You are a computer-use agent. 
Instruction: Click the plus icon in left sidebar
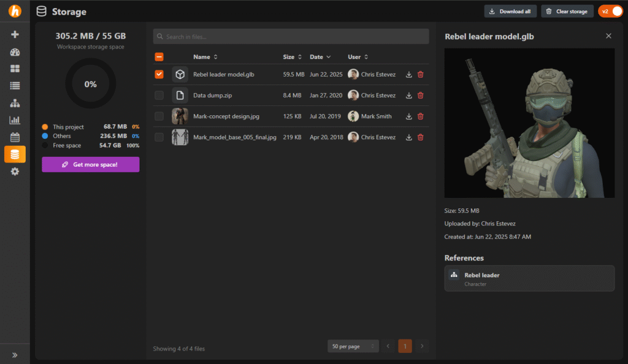[15, 34]
